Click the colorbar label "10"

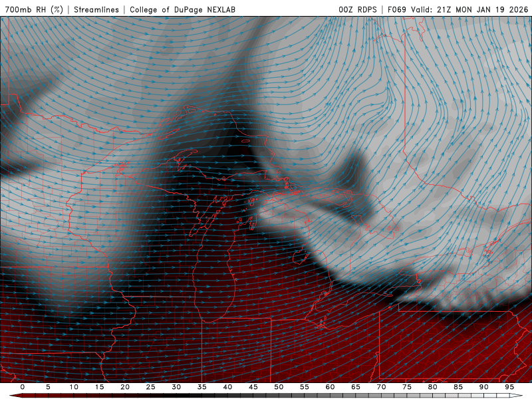(74, 387)
